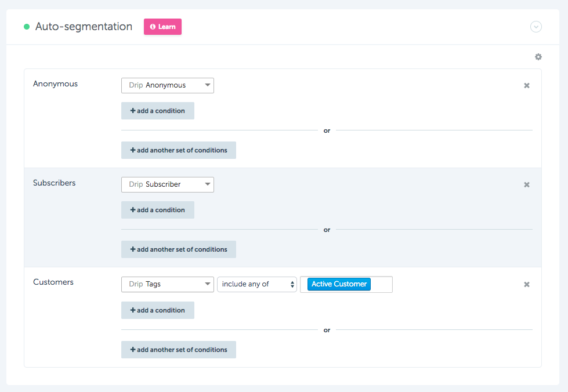Remove the Anonymous segment with X icon
Viewport: 568px width, 392px height.
527,85
